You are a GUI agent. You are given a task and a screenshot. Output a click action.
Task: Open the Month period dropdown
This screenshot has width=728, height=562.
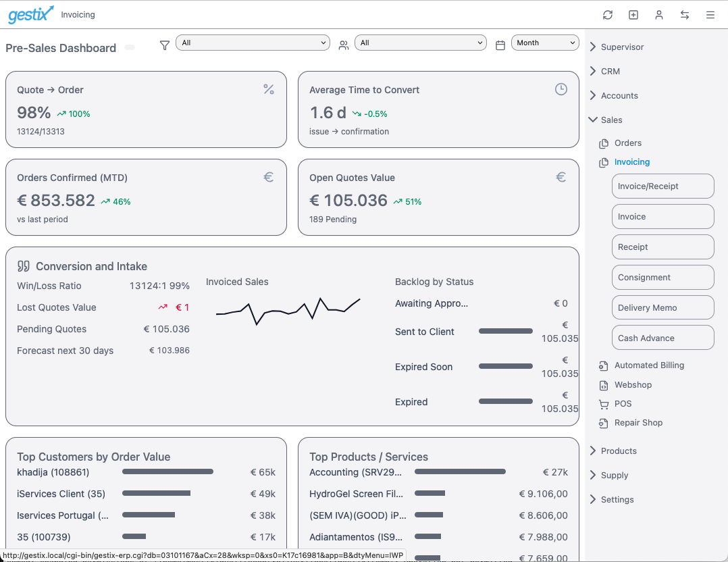click(545, 43)
